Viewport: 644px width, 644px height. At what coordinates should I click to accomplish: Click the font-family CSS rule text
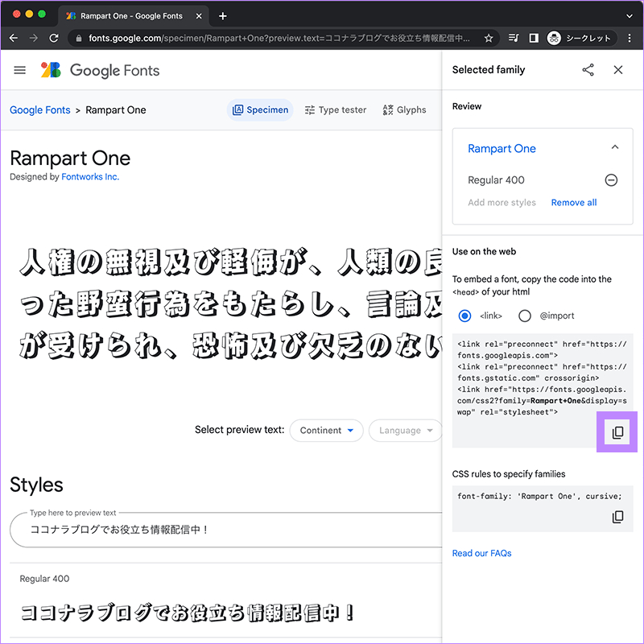click(539, 496)
